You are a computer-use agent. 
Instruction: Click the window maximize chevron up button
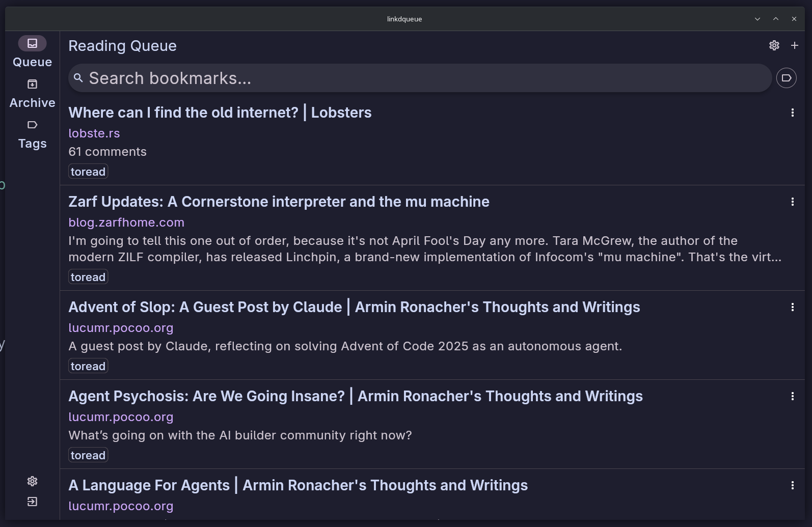(776, 19)
